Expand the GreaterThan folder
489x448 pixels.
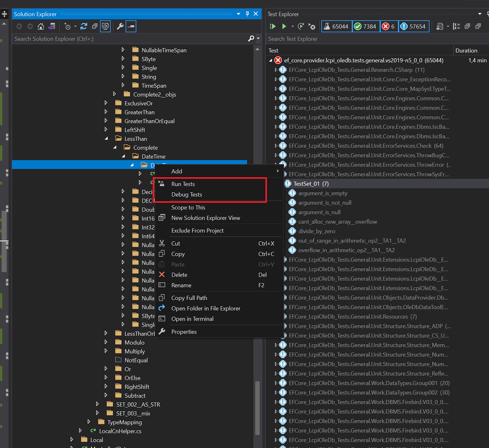106,112
